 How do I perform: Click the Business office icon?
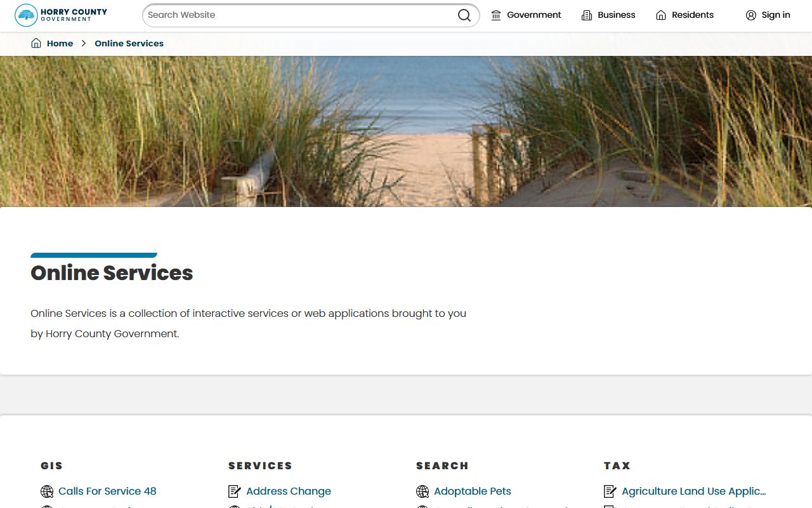(587, 15)
